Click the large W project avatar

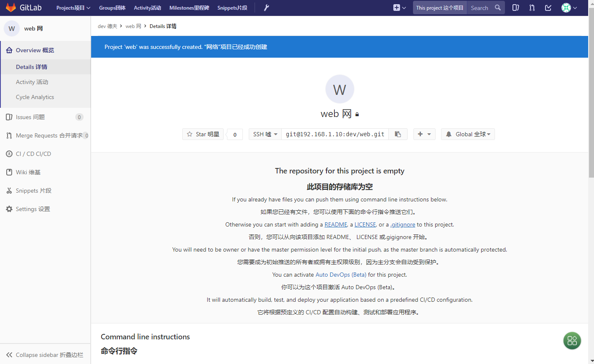click(340, 89)
